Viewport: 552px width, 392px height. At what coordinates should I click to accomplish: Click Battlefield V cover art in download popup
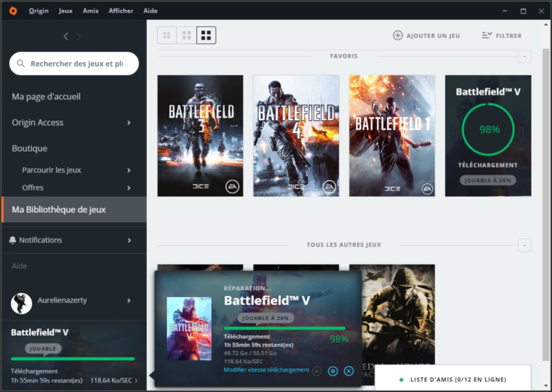(189, 328)
